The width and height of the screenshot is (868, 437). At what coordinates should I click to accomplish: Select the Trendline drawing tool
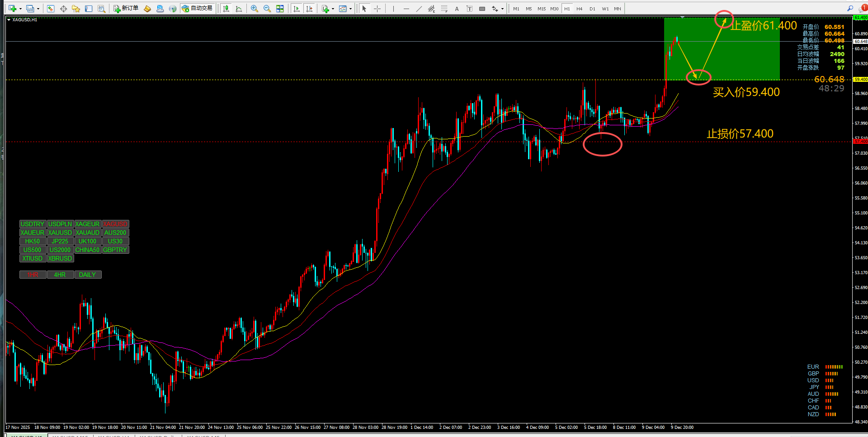tap(419, 9)
